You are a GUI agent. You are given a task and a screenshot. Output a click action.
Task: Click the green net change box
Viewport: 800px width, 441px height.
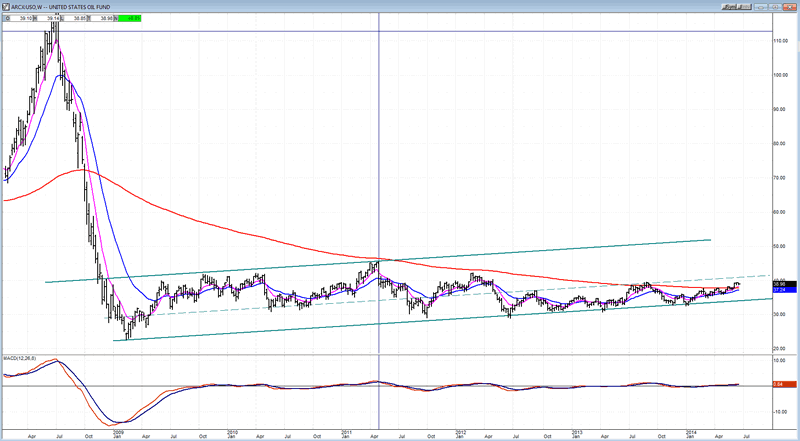pyautogui.click(x=131, y=18)
